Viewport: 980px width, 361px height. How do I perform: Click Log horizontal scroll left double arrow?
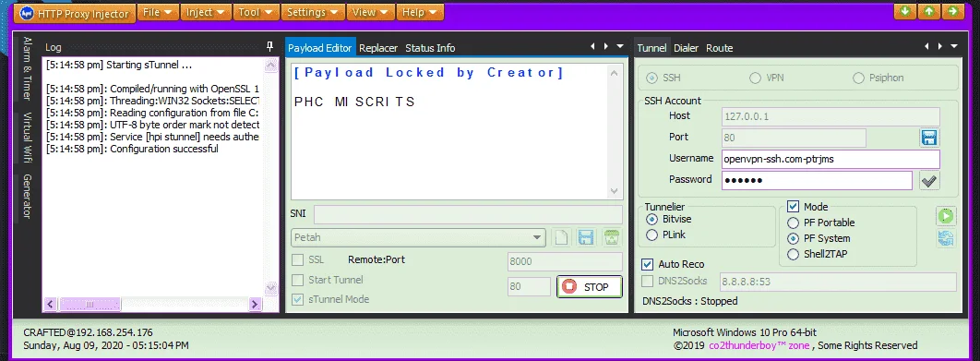point(50,304)
